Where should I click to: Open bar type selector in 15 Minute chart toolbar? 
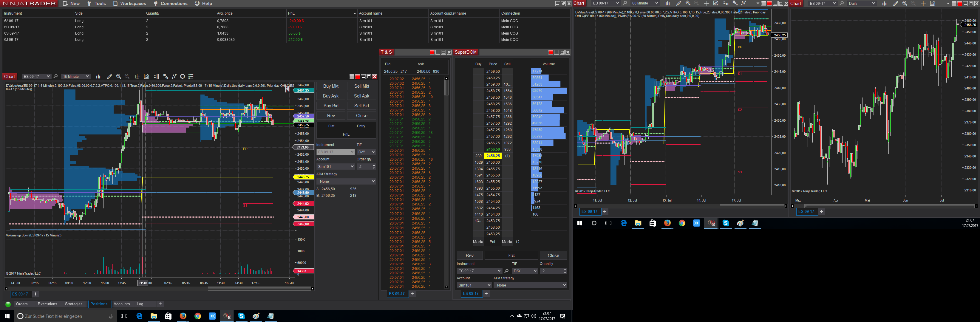pos(98,76)
